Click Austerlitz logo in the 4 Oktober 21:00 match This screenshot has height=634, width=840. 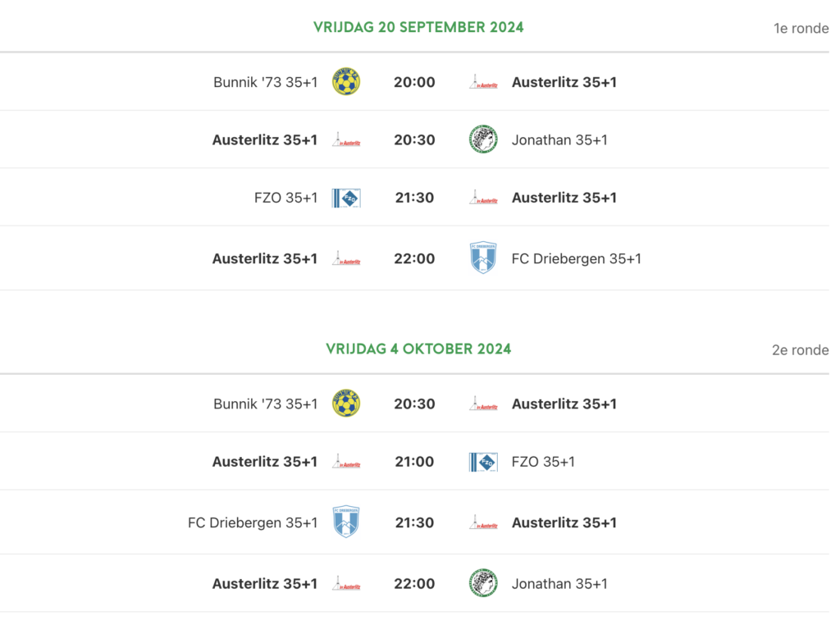click(x=345, y=462)
